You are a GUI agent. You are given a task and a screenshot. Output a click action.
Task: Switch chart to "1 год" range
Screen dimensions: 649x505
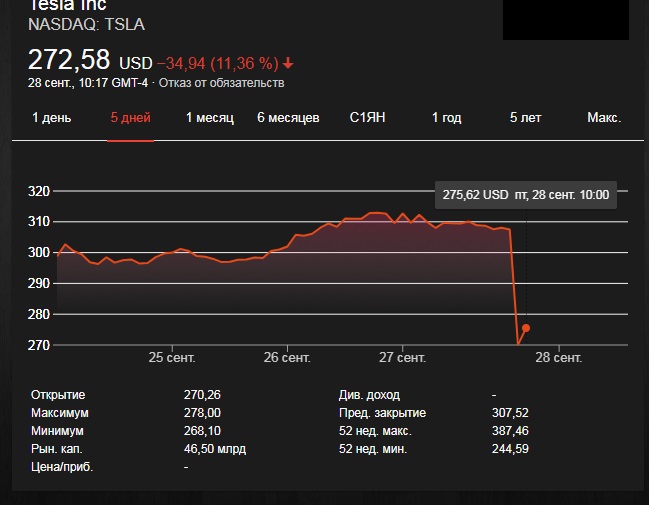tap(447, 118)
